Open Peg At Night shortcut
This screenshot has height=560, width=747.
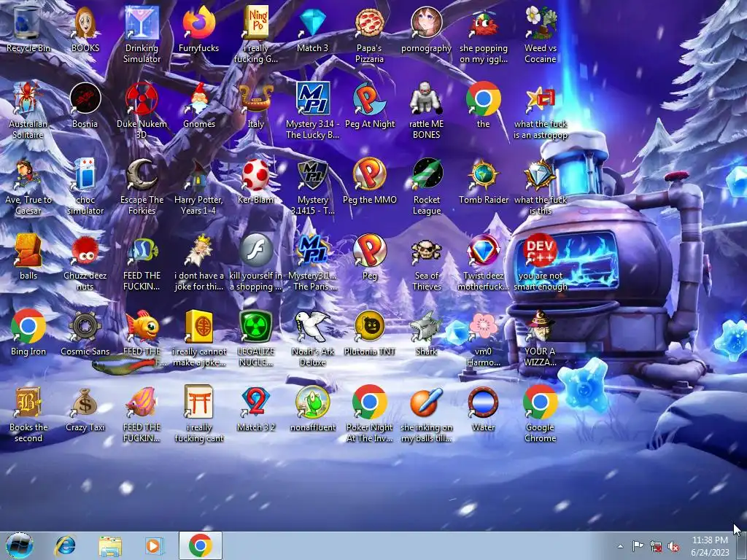(369, 105)
